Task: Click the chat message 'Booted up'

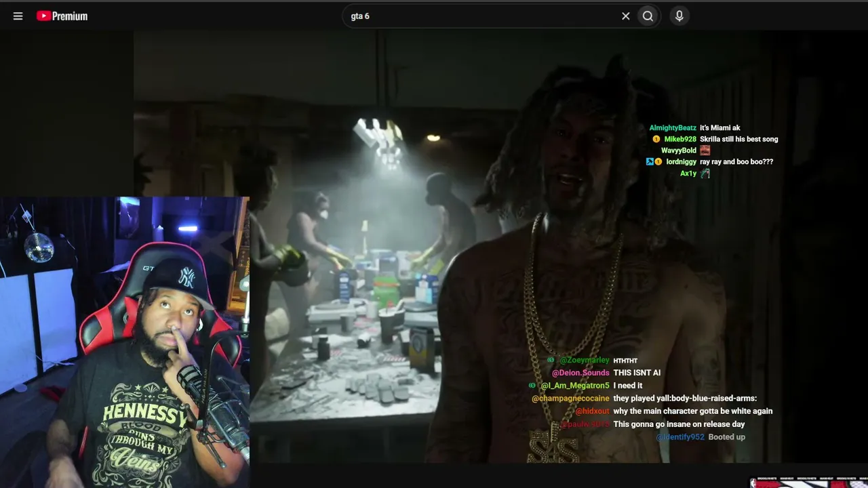Action: (x=727, y=437)
